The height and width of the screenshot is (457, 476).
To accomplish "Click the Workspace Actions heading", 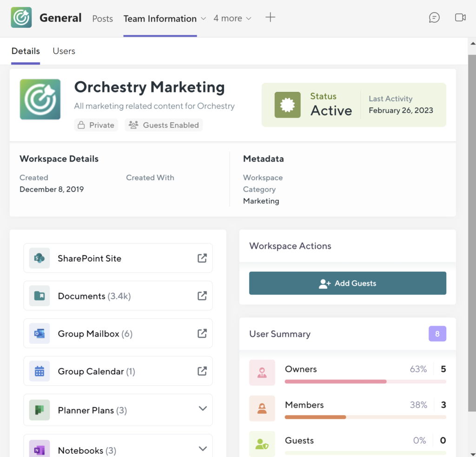I will click(290, 246).
